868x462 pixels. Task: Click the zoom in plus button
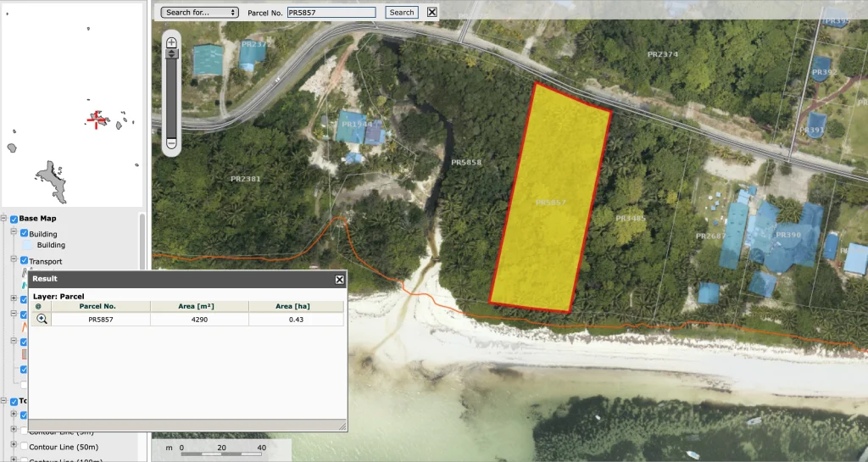[x=171, y=42]
